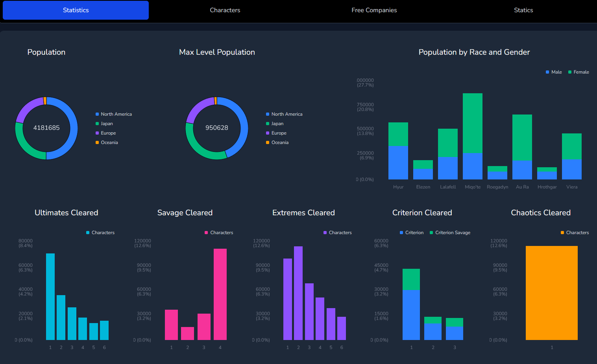Screen dimensions: 597x364
Task: Select the Statistics tab
Action: click(76, 10)
